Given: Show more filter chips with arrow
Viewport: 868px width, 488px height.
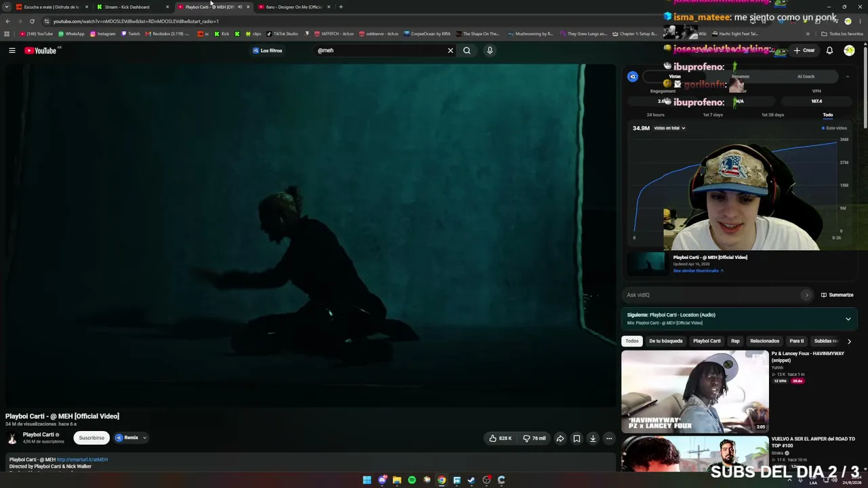Looking at the screenshot, I should 849,341.
